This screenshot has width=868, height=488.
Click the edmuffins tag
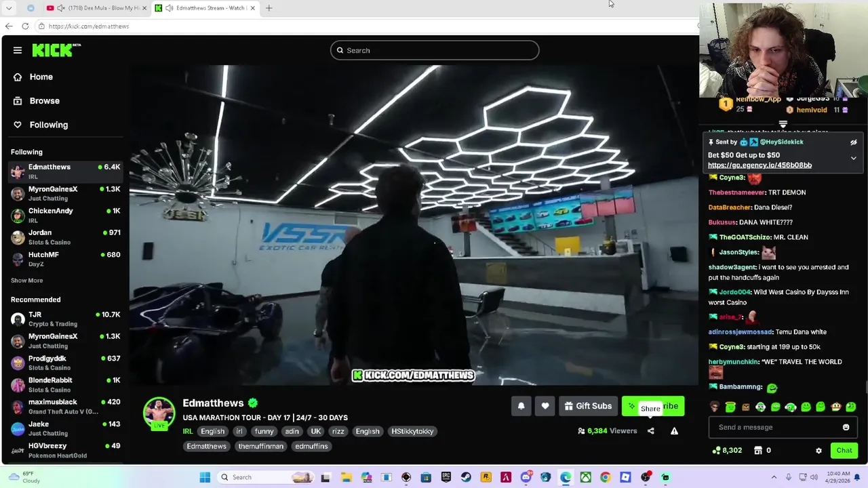point(311,446)
